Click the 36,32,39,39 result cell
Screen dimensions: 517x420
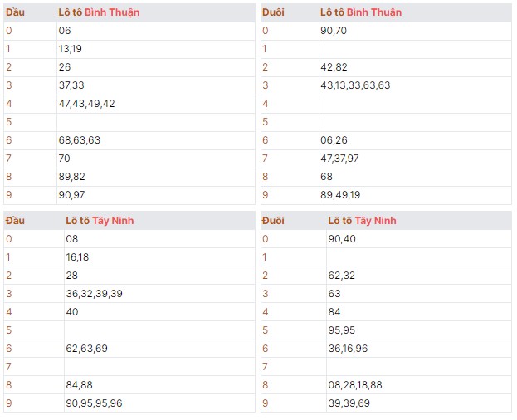click(x=95, y=294)
